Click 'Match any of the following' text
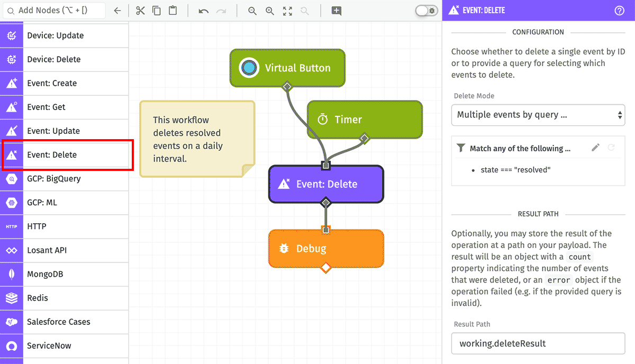635x364 pixels. pyautogui.click(x=520, y=149)
